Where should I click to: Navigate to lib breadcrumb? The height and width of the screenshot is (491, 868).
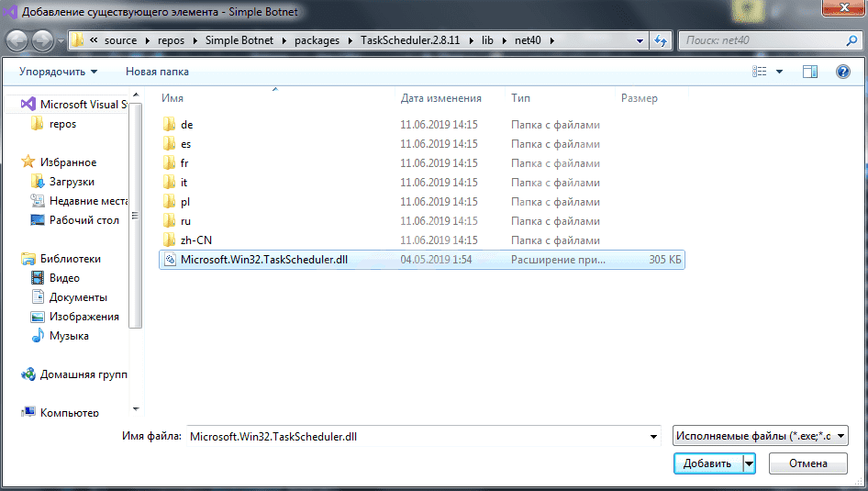487,40
